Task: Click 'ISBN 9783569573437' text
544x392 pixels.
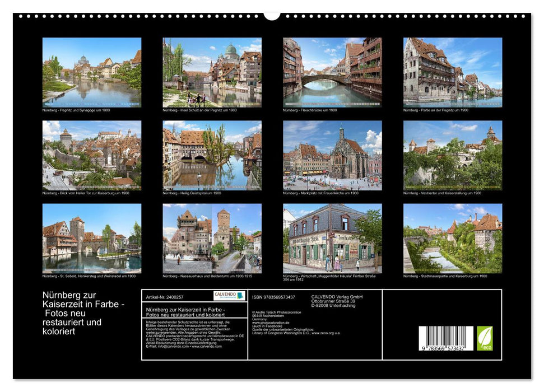Action: point(274,297)
